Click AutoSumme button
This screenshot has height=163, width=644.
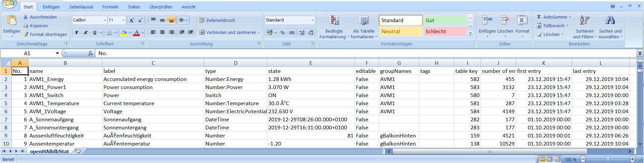pos(554,17)
